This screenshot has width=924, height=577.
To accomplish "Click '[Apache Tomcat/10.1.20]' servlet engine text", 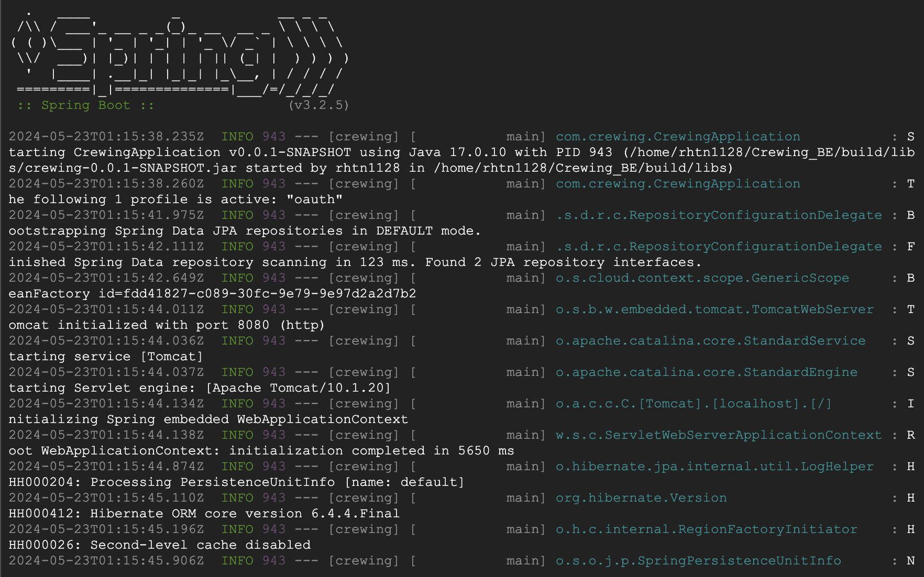I will (x=299, y=388).
